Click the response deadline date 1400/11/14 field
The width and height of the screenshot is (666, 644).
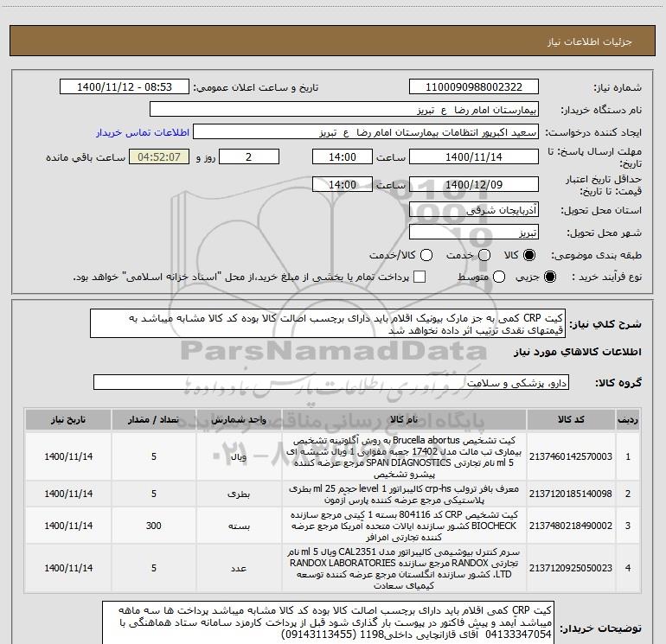[474, 156]
